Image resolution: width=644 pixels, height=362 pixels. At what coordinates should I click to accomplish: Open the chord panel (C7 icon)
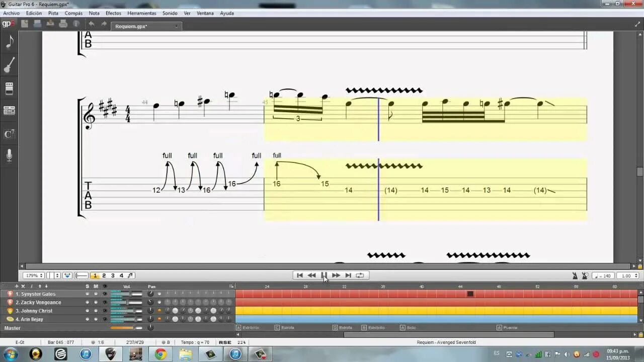click(x=10, y=134)
